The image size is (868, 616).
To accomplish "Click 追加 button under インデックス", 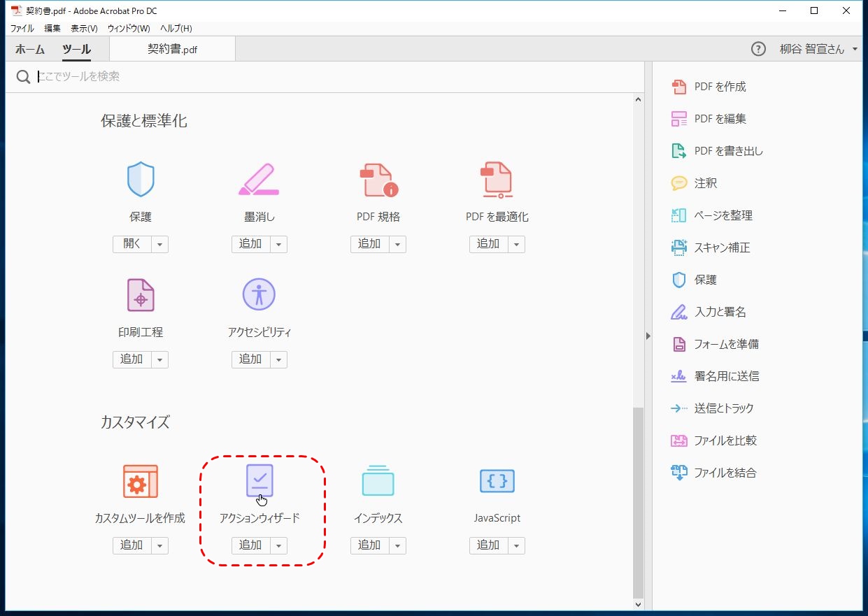I will 370,545.
